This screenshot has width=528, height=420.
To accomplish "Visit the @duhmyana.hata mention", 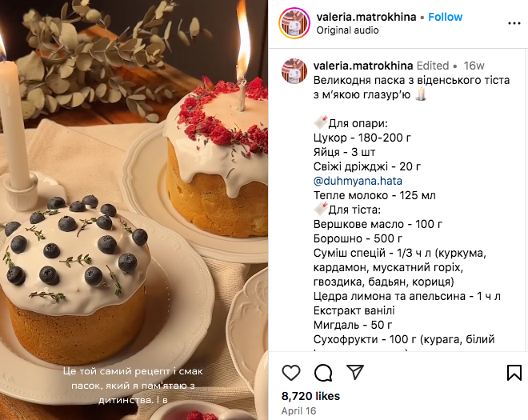I will pos(358,181).
